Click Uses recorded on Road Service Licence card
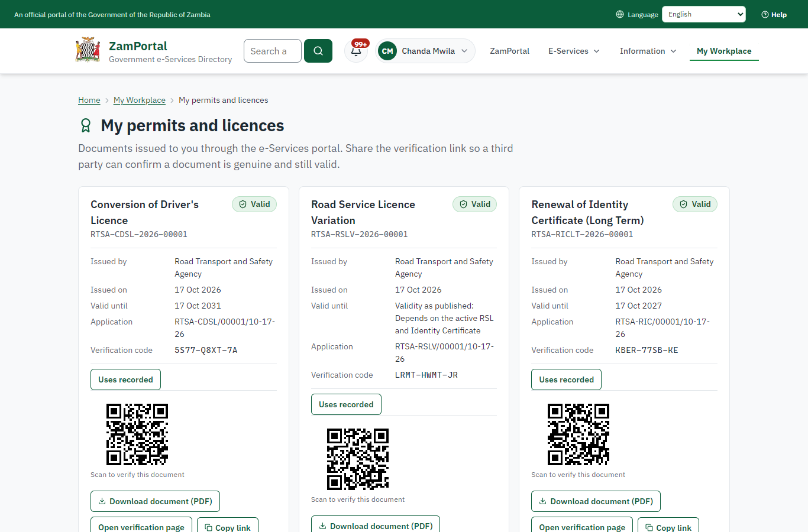808x532 pixels. (x=346, y=404)
